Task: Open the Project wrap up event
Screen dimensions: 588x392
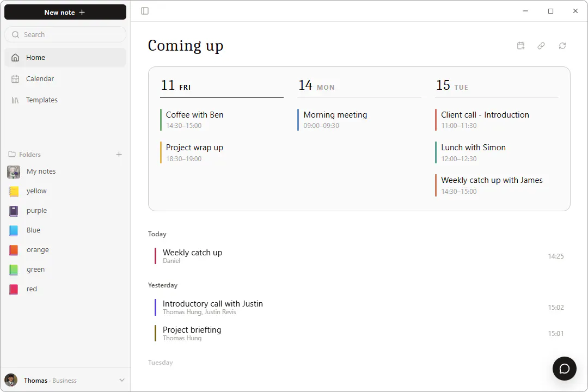Action: [222, 152]
